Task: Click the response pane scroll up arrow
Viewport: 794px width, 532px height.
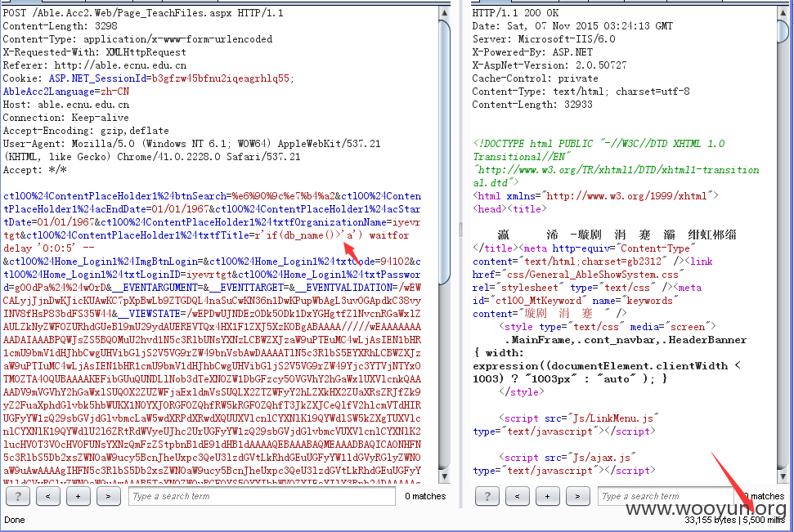Action: click(x=783, y=12)
